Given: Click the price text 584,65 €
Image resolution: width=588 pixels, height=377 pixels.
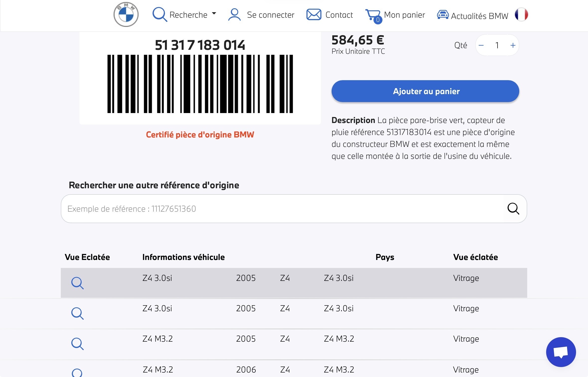Looking at the screenshot, I should [x=358, y=40].
